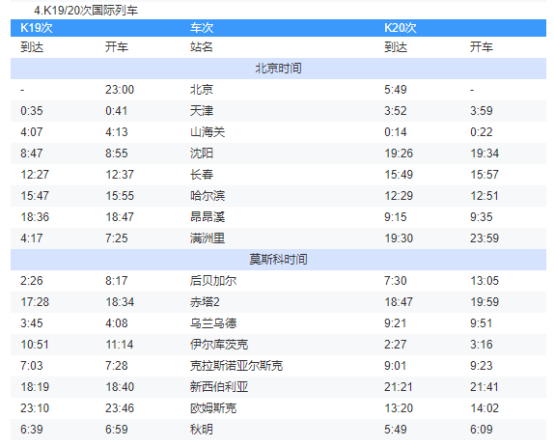Select station name 北京
The image size is (554, 443).
click(x=201, y=89)
